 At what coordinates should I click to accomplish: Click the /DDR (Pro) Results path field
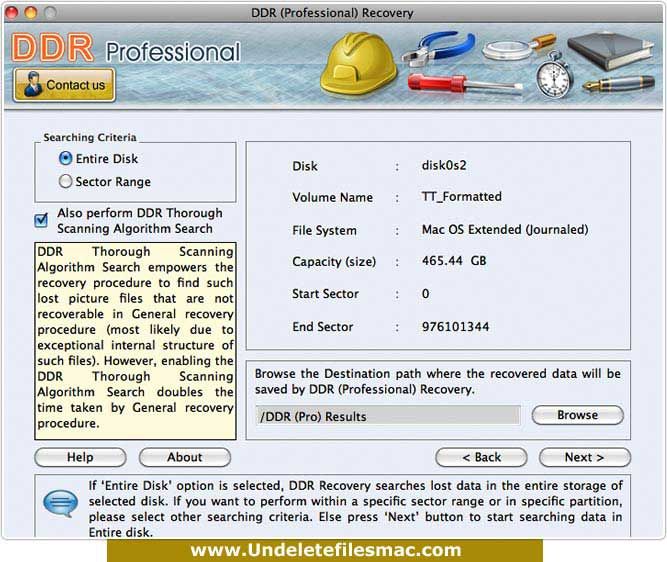click(388, 416)
